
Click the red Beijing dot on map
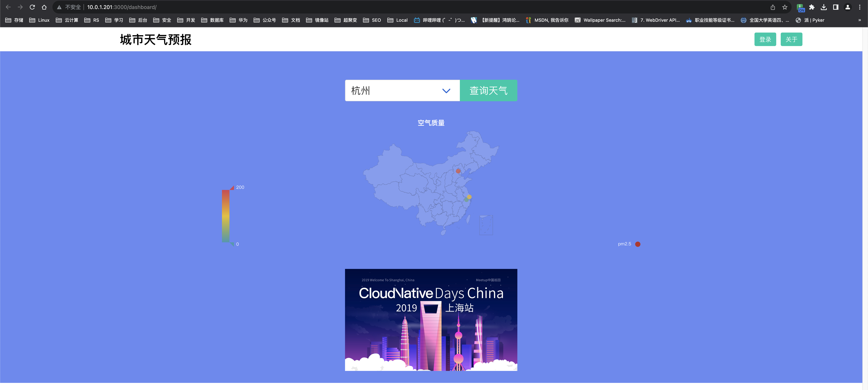click(458, 171)
